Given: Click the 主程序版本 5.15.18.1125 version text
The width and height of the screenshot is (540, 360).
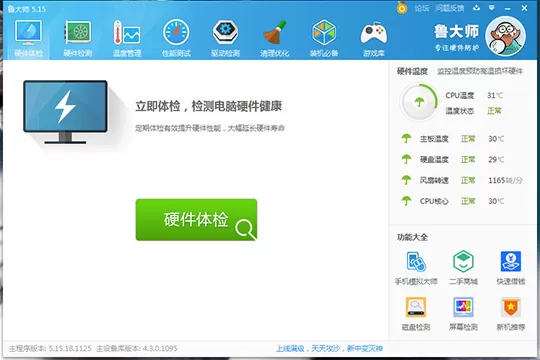Looking at the screenshot, I should pos(50,349).
